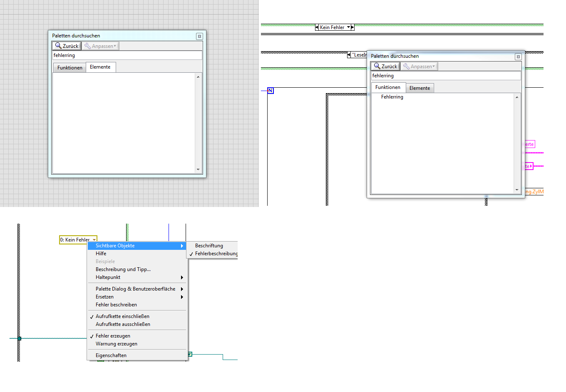The image size is (566, 392).
Task: Select Warnung erzeugen option
Action: [137, 344]
